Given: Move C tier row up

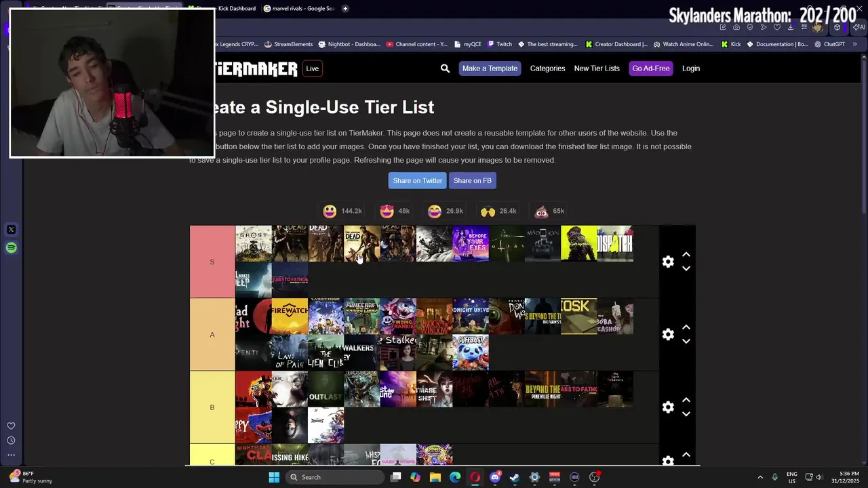Looking at the screenshot, I should pos(686,455).
